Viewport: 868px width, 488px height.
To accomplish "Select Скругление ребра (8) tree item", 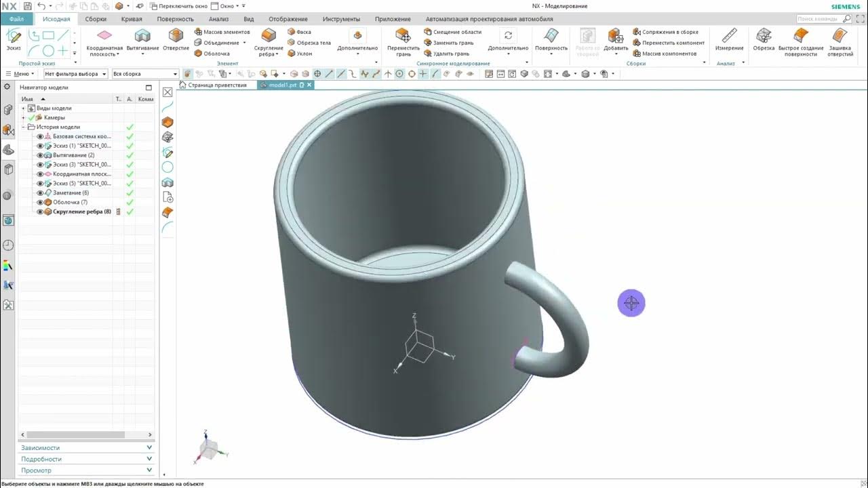I will [82, 211].
